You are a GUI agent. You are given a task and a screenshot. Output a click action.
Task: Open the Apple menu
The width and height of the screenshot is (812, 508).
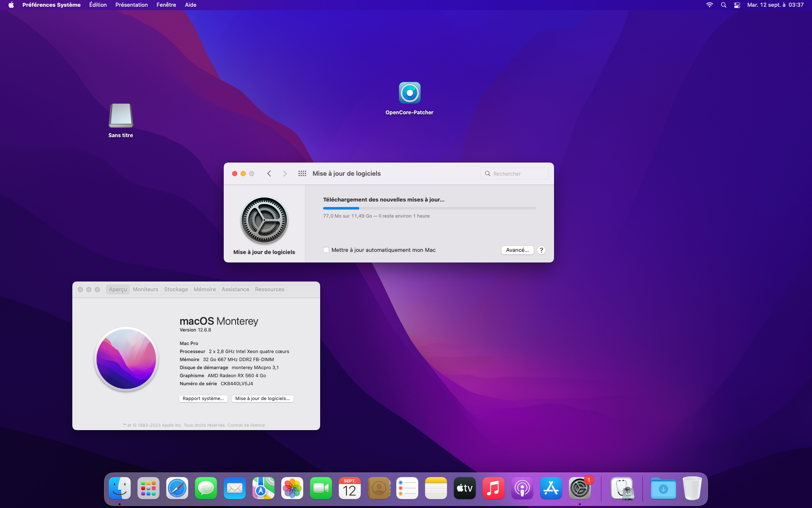click(11, 5)
